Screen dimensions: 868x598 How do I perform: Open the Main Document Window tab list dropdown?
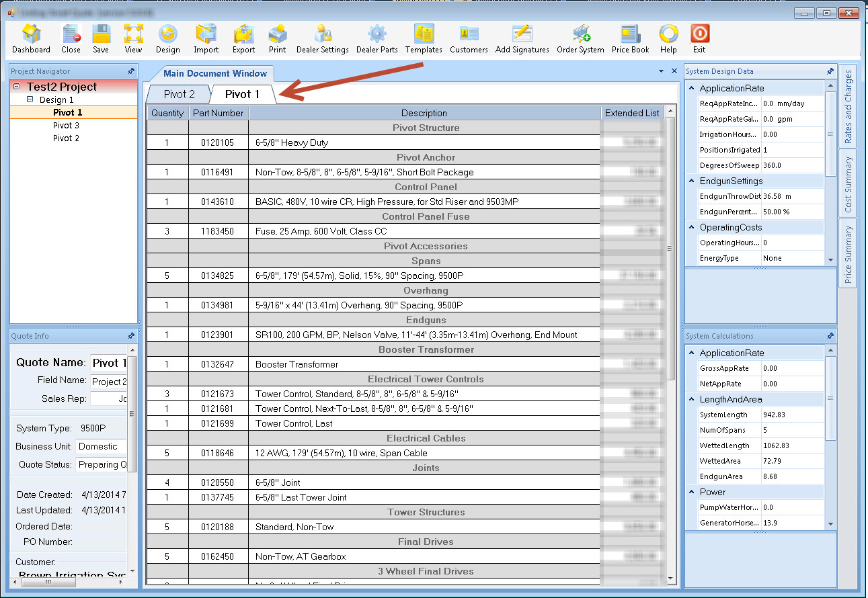point(662,71)
